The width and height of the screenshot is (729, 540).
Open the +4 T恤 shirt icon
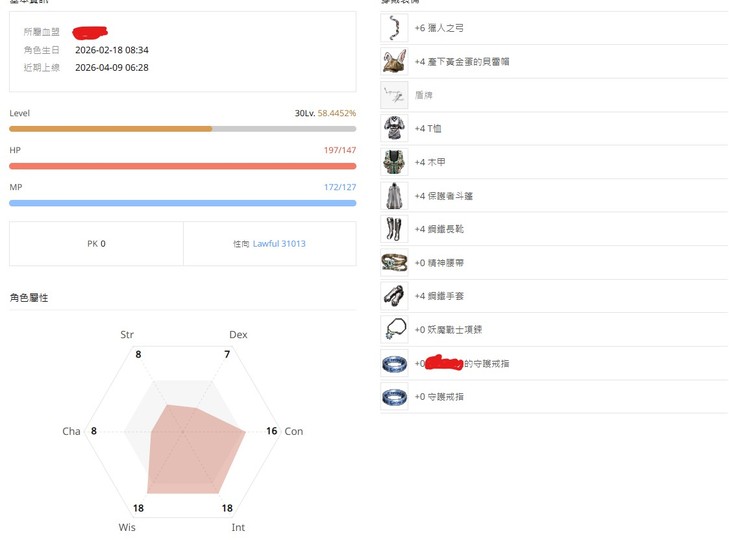(394, 129)
